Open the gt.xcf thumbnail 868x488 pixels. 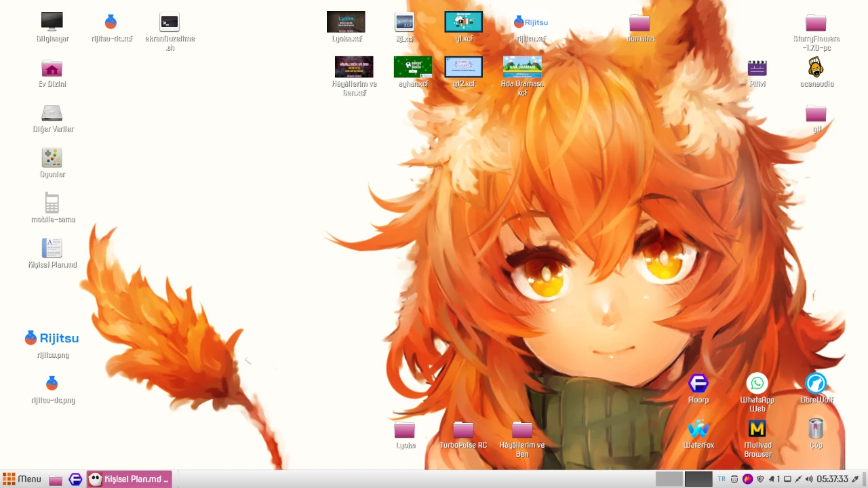pyautogui.click(x=464, y=22)
